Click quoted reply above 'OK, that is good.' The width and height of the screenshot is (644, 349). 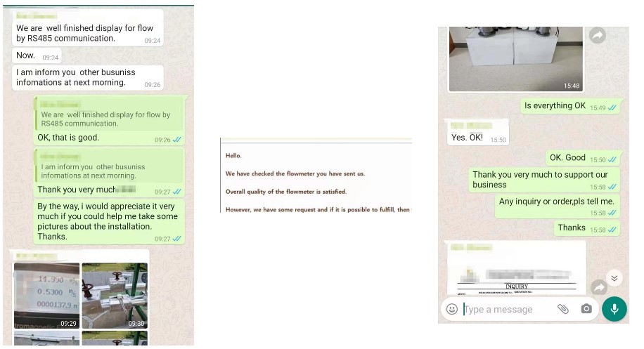pos(109,114)
